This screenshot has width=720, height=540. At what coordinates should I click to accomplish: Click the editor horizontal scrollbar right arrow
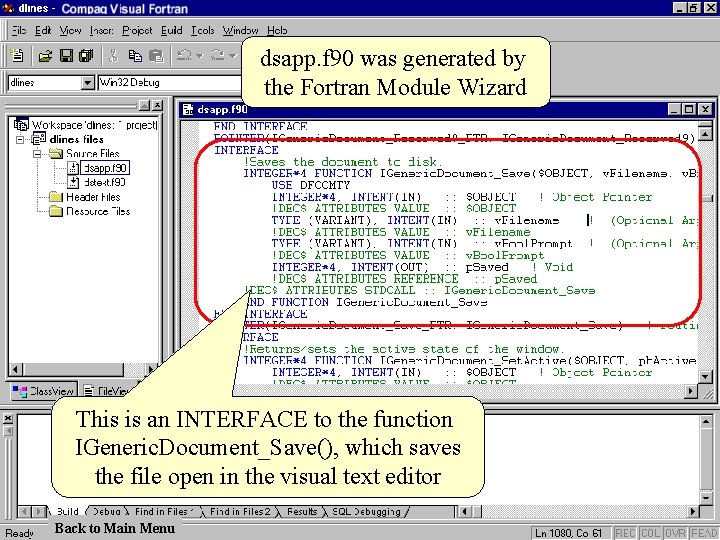691,391
